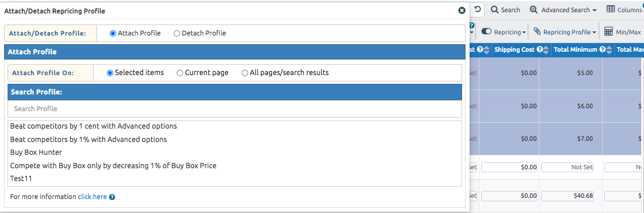Viewport: 644px width, 213px height.
Task: Click the Columns table grid icon
Action: [611, 9]
